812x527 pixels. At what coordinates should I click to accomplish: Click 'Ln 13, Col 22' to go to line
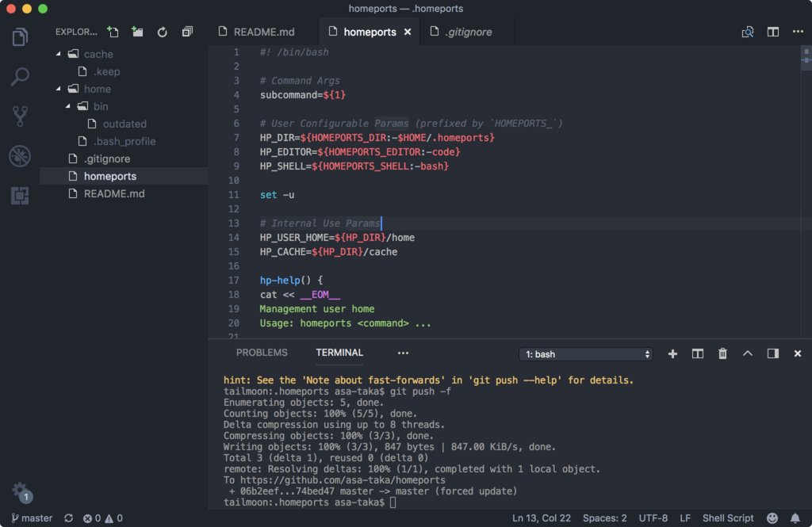(543, 517)
